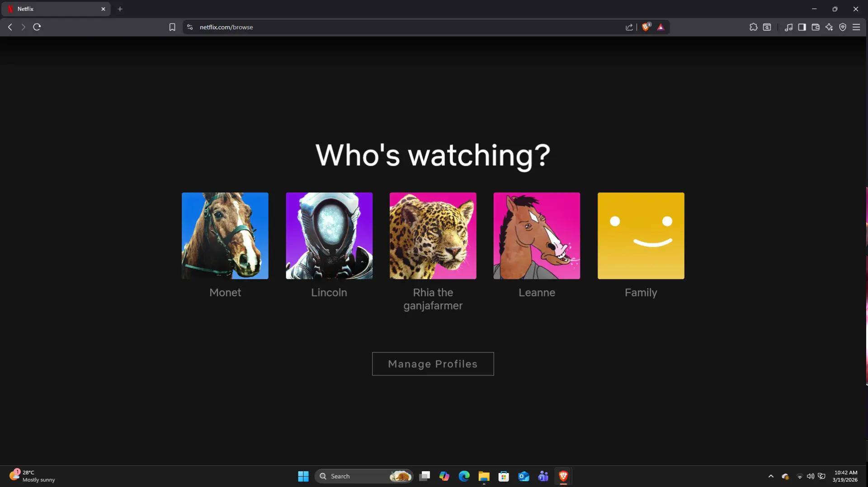
Task: Click the Manage Profiles button
Action: (433, 364)
